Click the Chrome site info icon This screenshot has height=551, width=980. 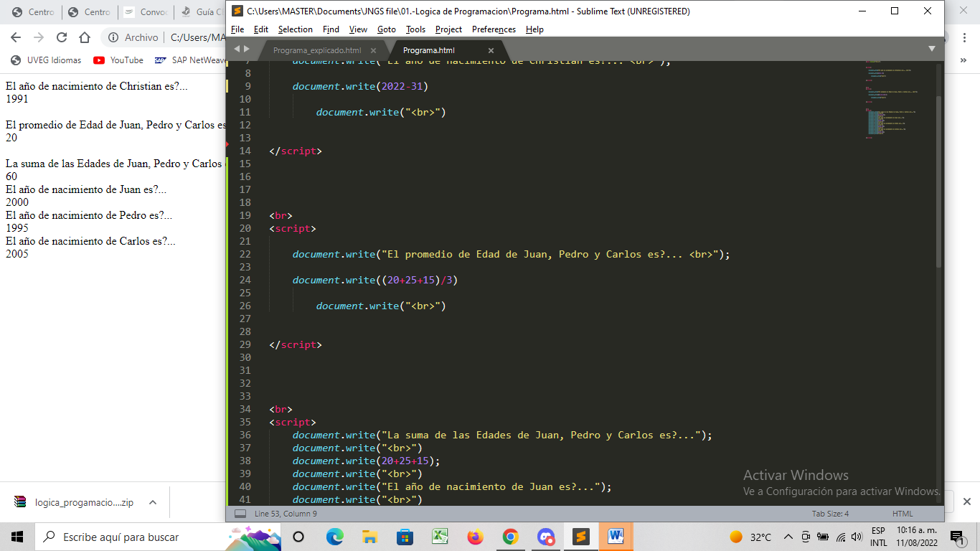pyautogui.click(x=113, y=37)
